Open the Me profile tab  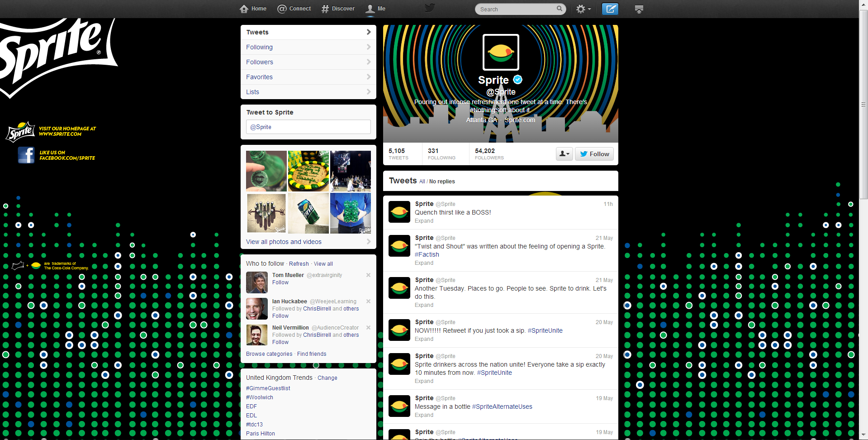[375, 9]
